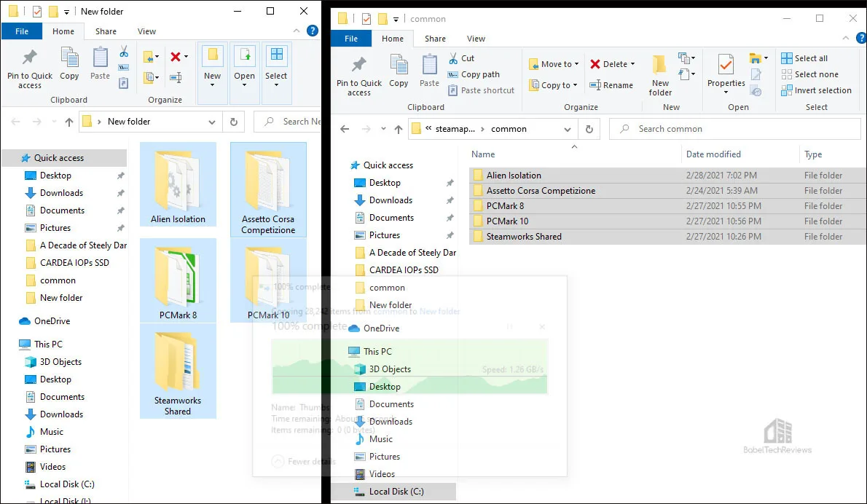
Task: Click the Copy button in common window ribbon
Action: click(x=399, y=72)
